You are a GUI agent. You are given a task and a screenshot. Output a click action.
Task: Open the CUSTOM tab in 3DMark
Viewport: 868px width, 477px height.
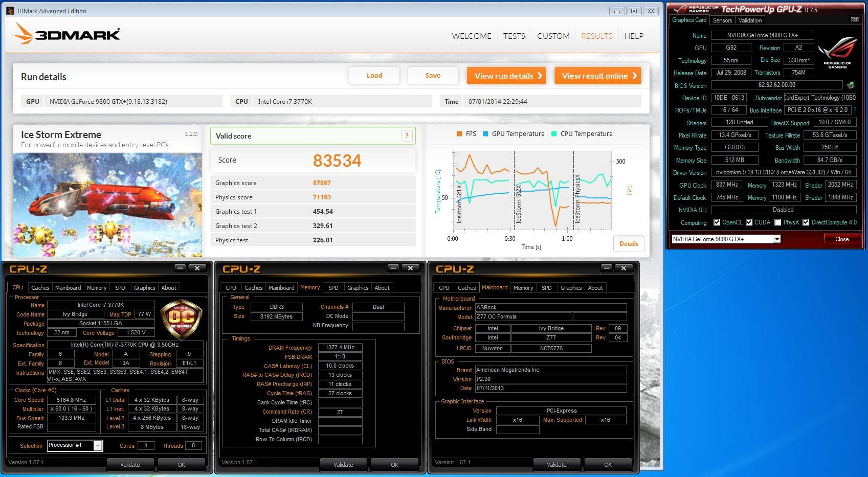coord(553,36)
